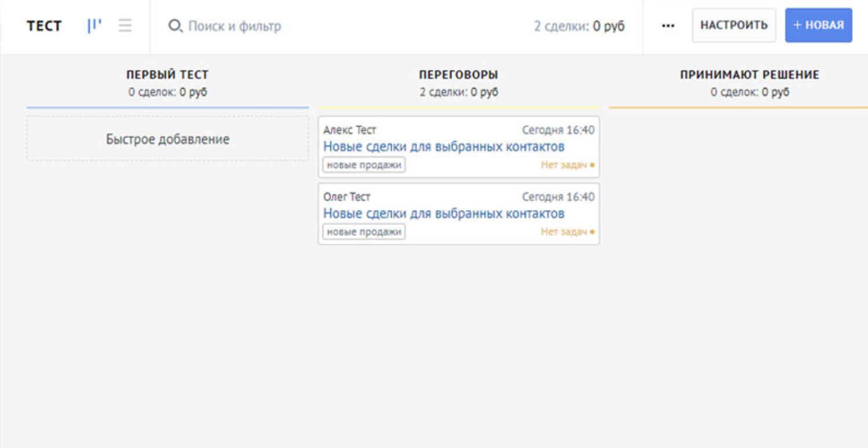The width and height of the screenshot is (868, 448).
Task: Select the ПРИНИМАЮТ РЕШЕНИЕ stage header
Action: click(749, 75)
